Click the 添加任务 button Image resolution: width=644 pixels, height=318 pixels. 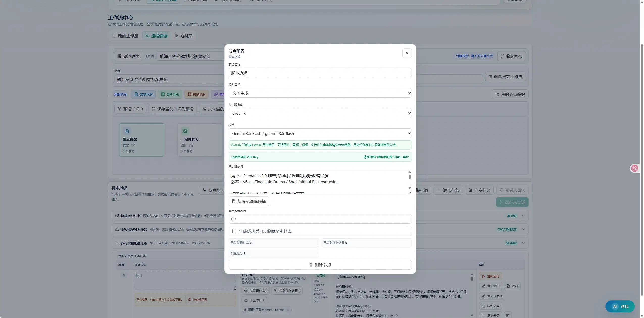tap(448, 190)
